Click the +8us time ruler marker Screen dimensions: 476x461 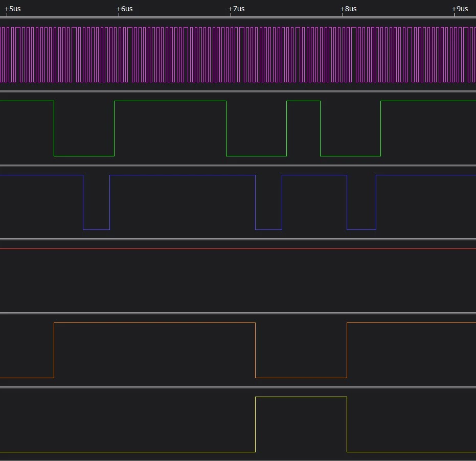pyautogui.click(x=348, y=9)
